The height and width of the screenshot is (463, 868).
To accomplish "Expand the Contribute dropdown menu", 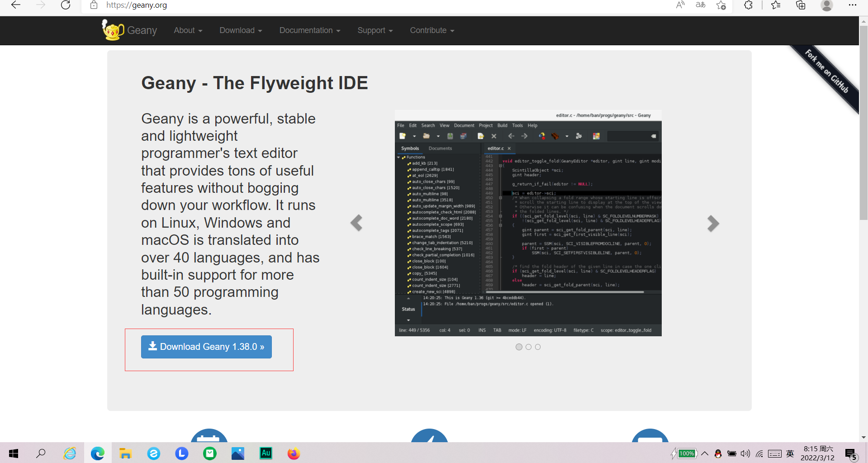I will pos(432,30).
